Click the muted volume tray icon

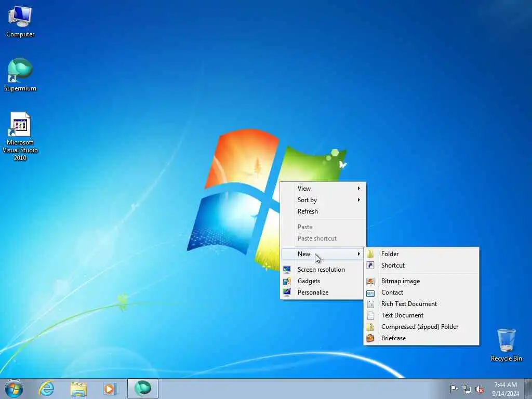[x=480, y=390]
